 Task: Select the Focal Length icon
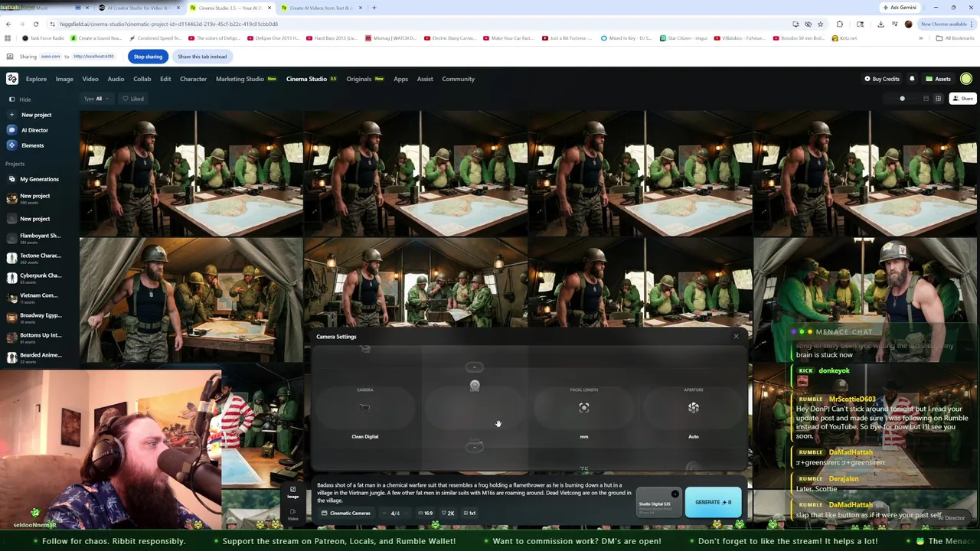pos(584,408)
